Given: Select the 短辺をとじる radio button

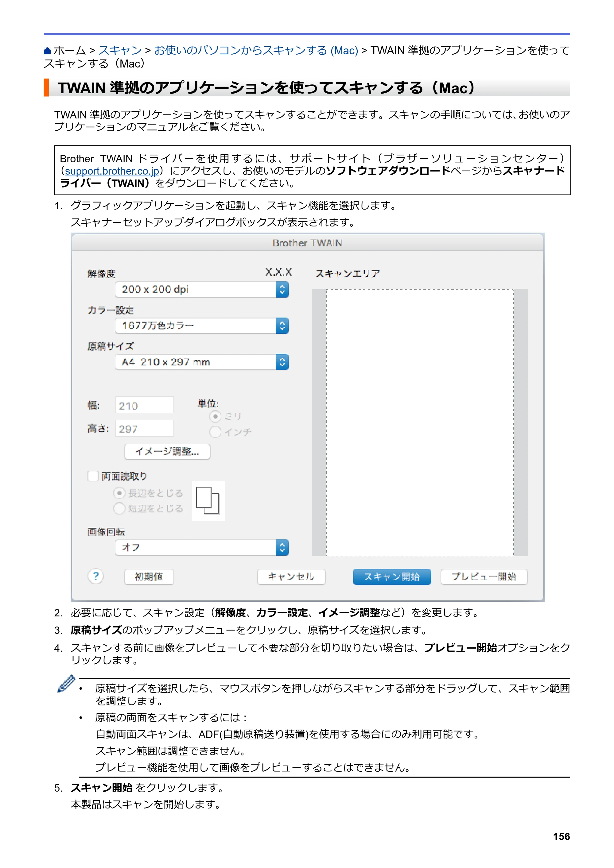Looking at the screenshot, I should tap(119, 508).
